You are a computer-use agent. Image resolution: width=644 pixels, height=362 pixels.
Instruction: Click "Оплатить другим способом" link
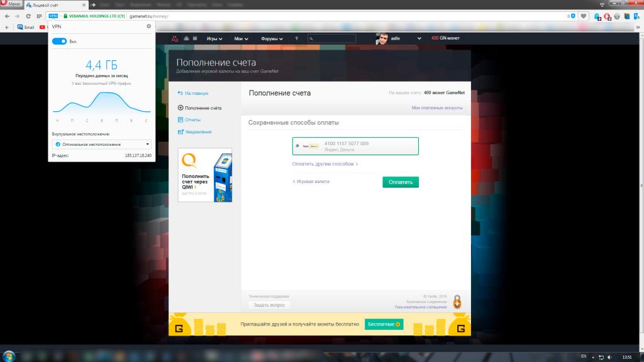click(x=325, y=164)
